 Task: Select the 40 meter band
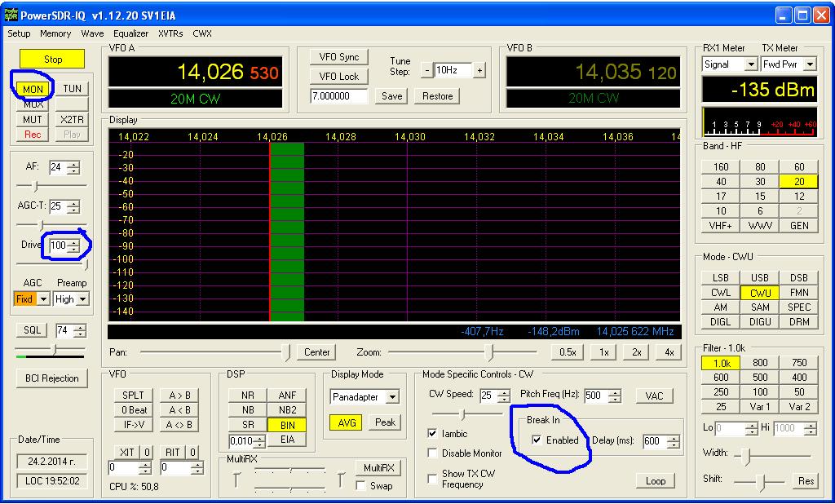coord(721,182)
